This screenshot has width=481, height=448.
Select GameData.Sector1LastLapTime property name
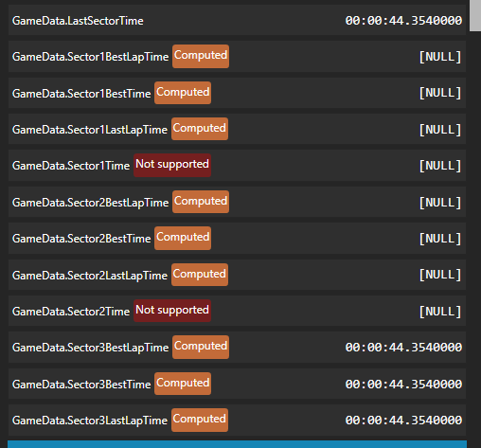(90, 130)
